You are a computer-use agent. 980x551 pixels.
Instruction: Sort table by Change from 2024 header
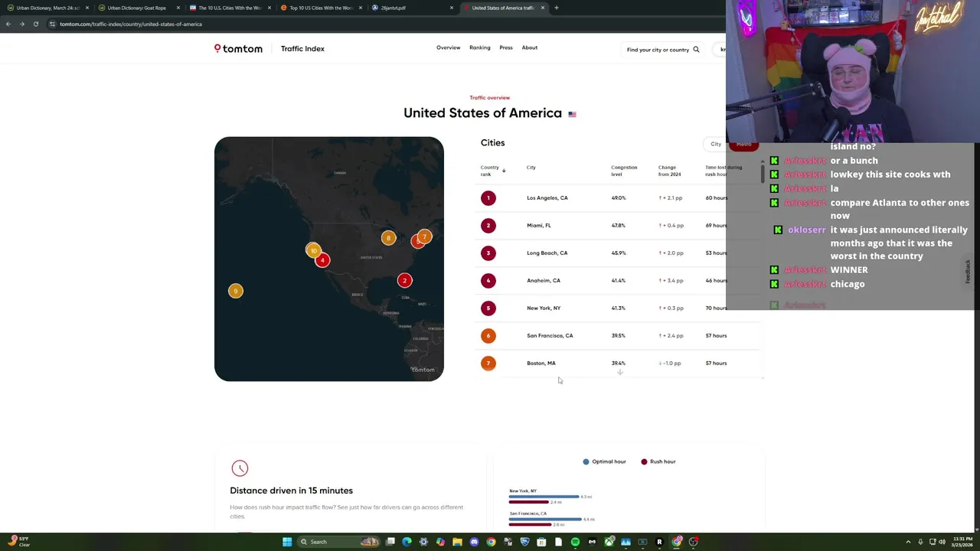click(670, 171)
